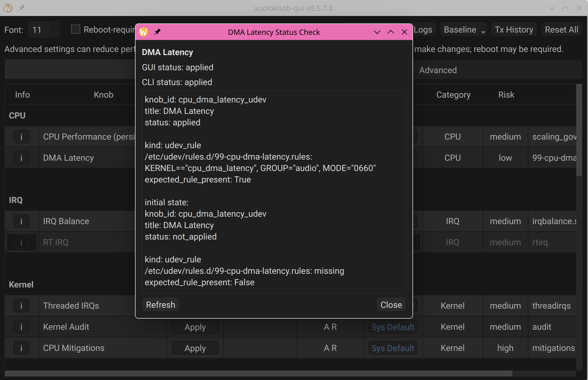
Task: Open info for DMA Latency row
Action: tap(21, 158)
